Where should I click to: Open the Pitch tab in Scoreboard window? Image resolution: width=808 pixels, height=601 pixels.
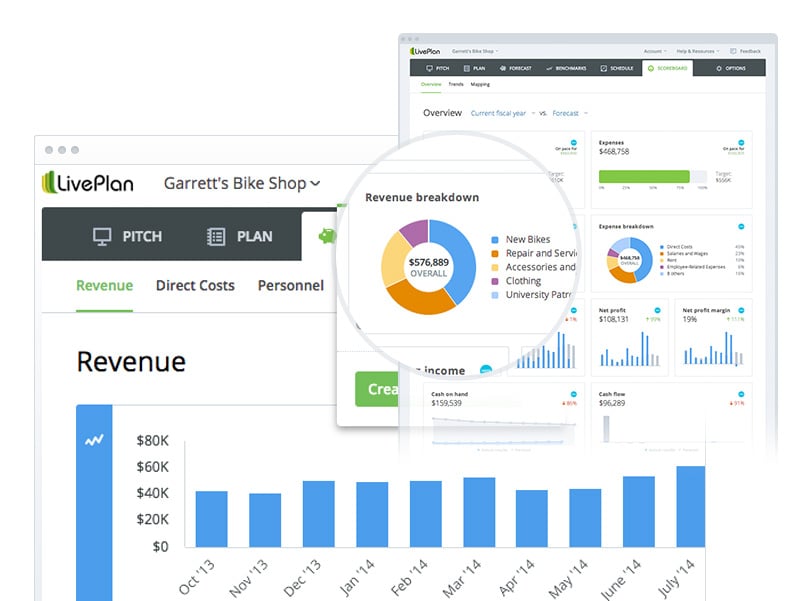click(x=438, y=68)
